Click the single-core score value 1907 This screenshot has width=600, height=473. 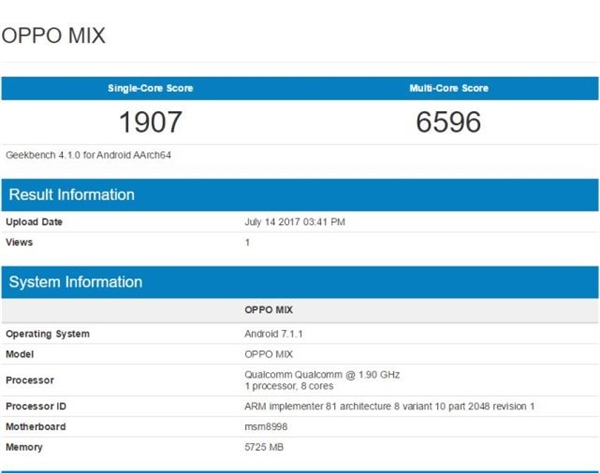coord(150,122)
